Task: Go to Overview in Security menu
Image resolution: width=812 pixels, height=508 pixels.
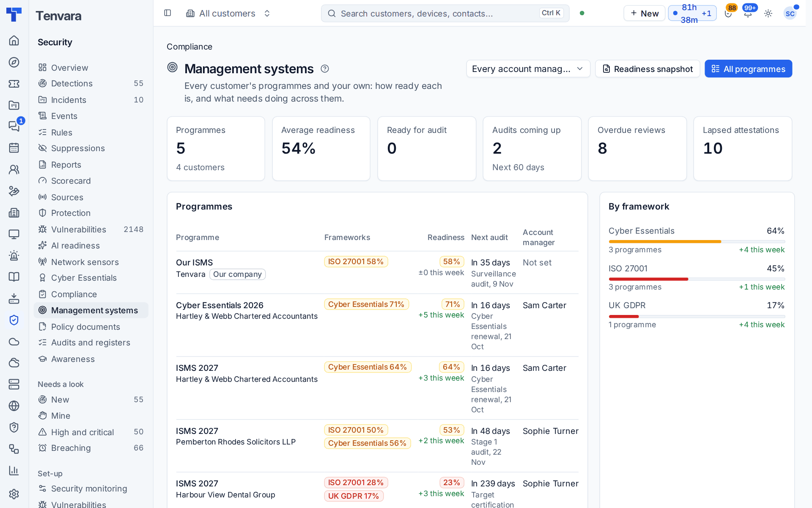Action: (x=91, y=68)
